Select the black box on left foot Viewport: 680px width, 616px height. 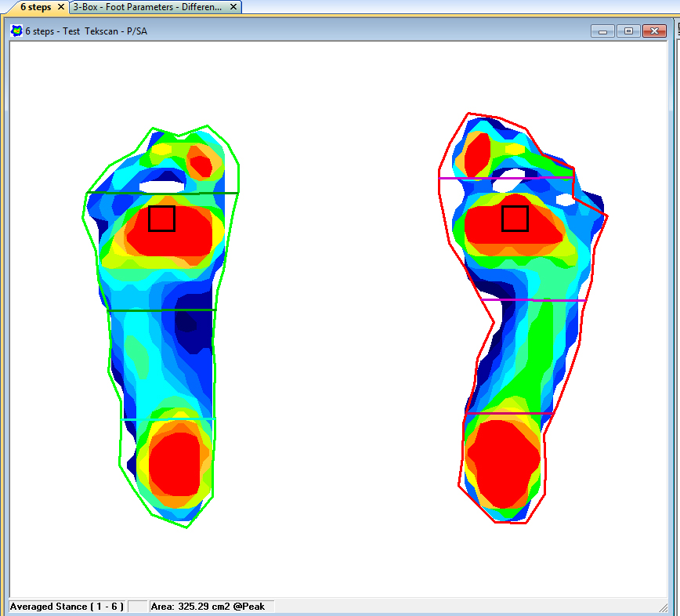[161, 219]
